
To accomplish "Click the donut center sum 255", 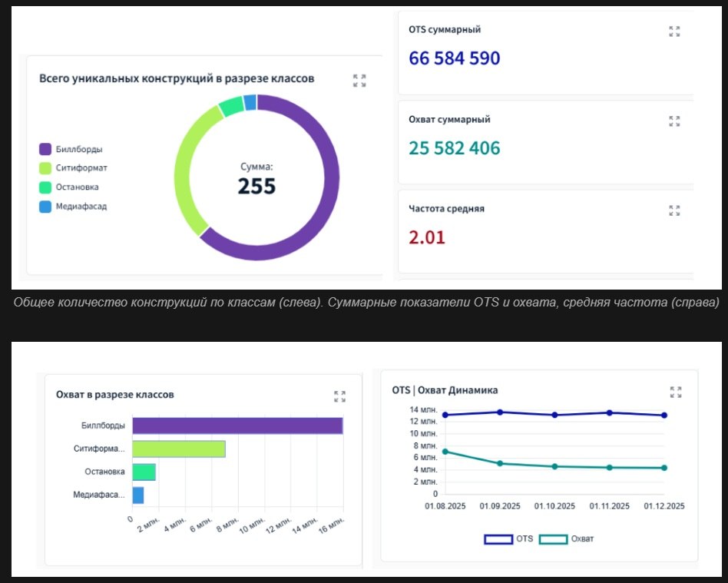I will 256,187.
